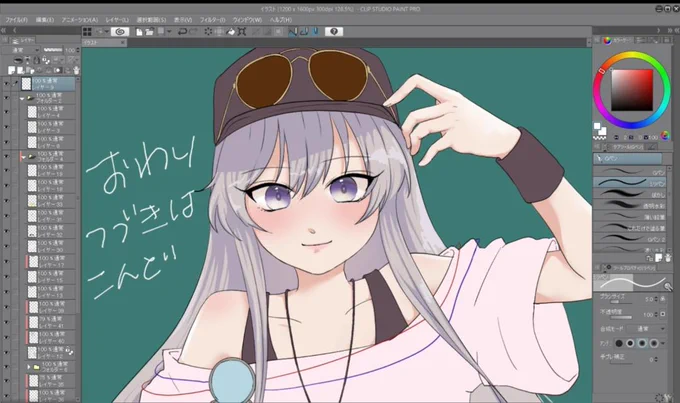Click the Clear (dotted circle) icon
Screen dimensions: 680x403
tap(208, 32)
